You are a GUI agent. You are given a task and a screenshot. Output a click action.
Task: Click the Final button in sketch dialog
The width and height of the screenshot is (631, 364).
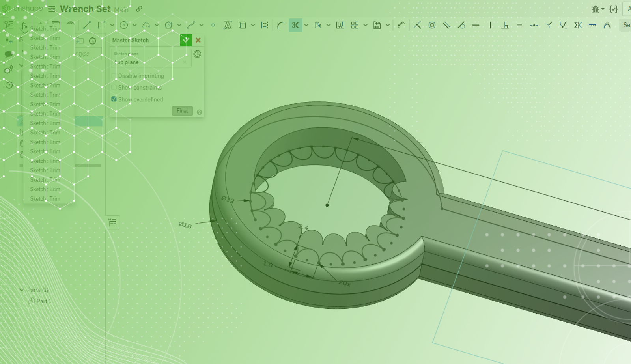182,111
